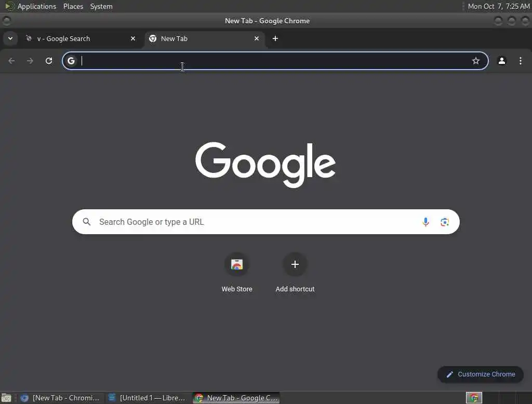Click Chrome icon in workspace switcher
The width and height of the screenshot is (532, 404).
point(474,398)
